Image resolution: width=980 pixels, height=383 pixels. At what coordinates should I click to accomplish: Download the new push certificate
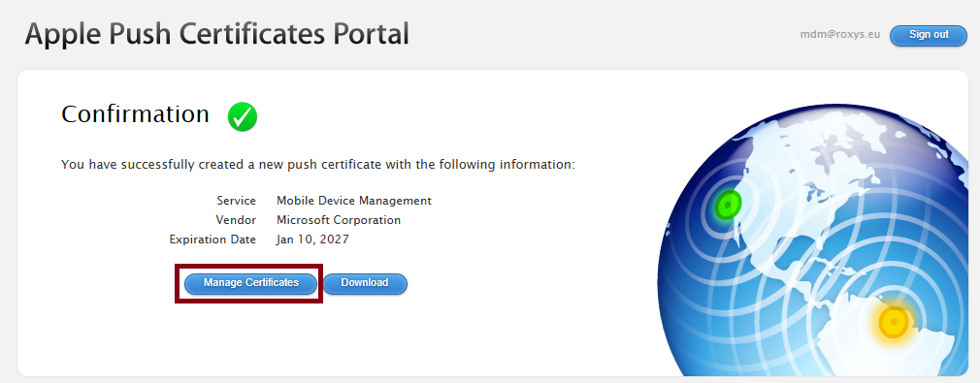[365, 283]
